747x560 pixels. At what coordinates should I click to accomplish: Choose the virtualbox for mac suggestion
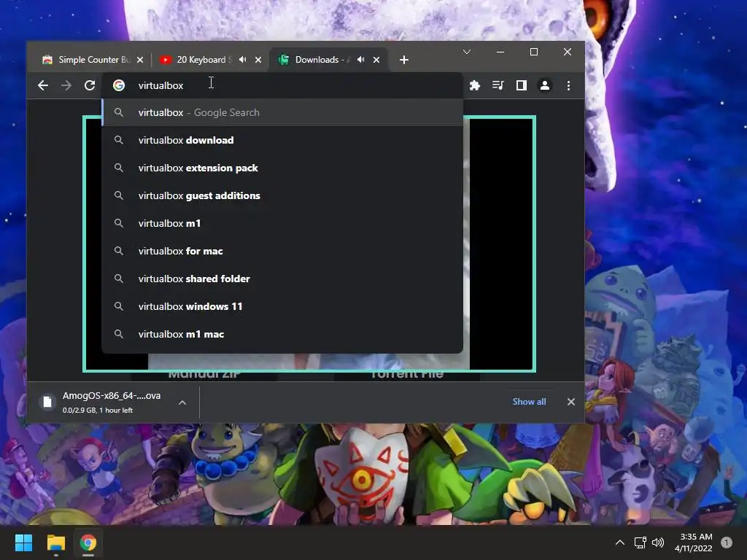[282, 251]
